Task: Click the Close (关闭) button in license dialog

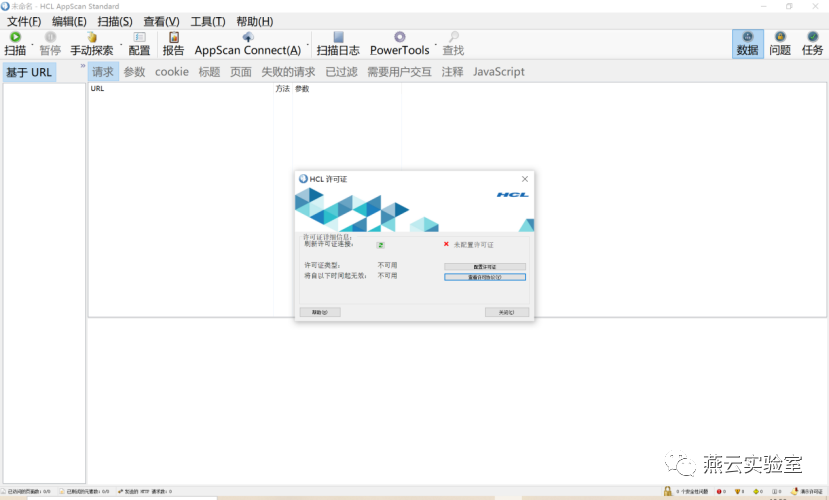Action: 506,312
